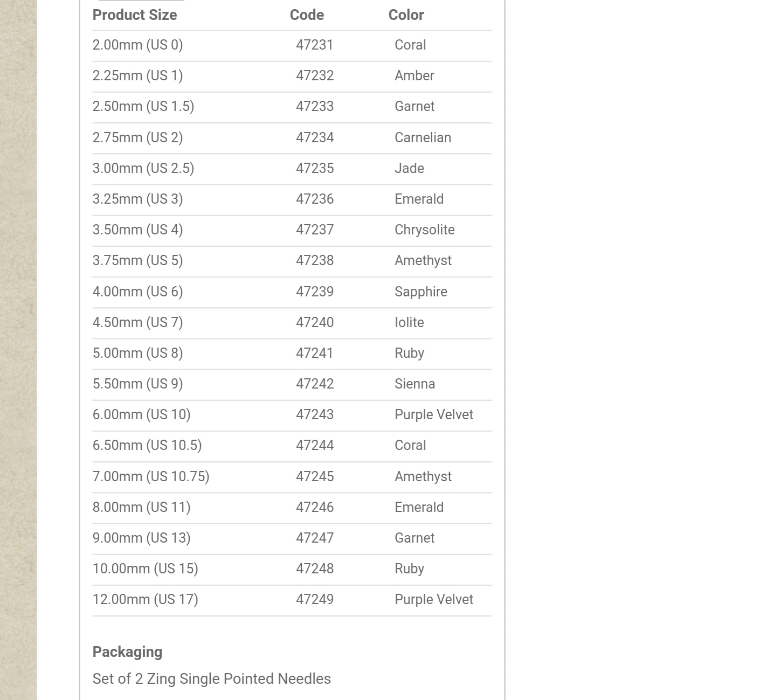Select the 6.50mm (US 10.5) size
The height and width of the screenshot is (700, 760).
coord(147,445)
